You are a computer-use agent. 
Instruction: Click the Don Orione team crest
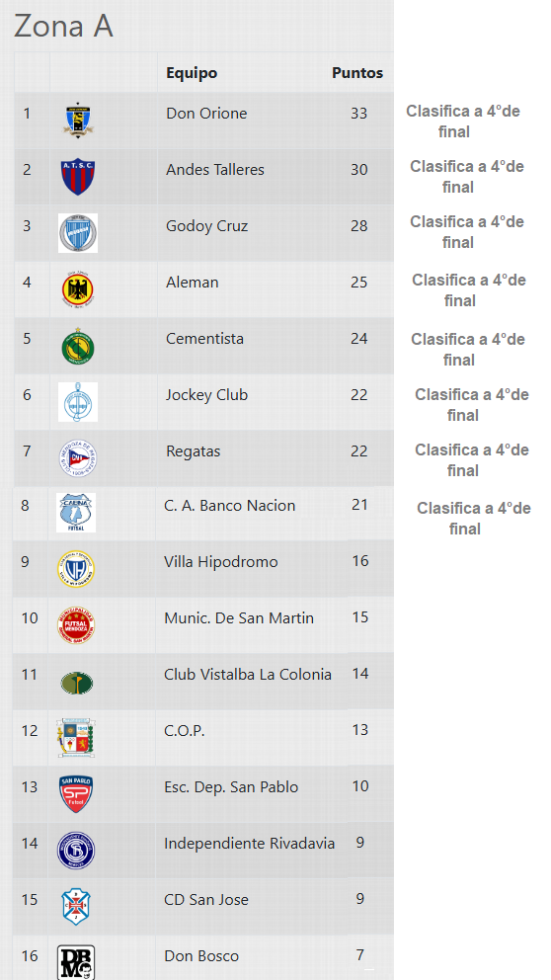click(x=78, y=121)
